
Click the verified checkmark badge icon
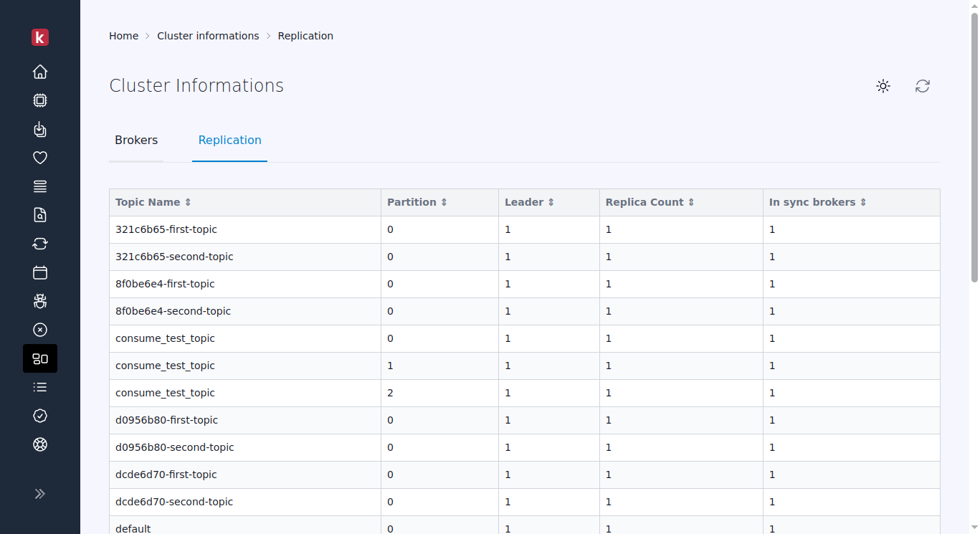point(40,416)
